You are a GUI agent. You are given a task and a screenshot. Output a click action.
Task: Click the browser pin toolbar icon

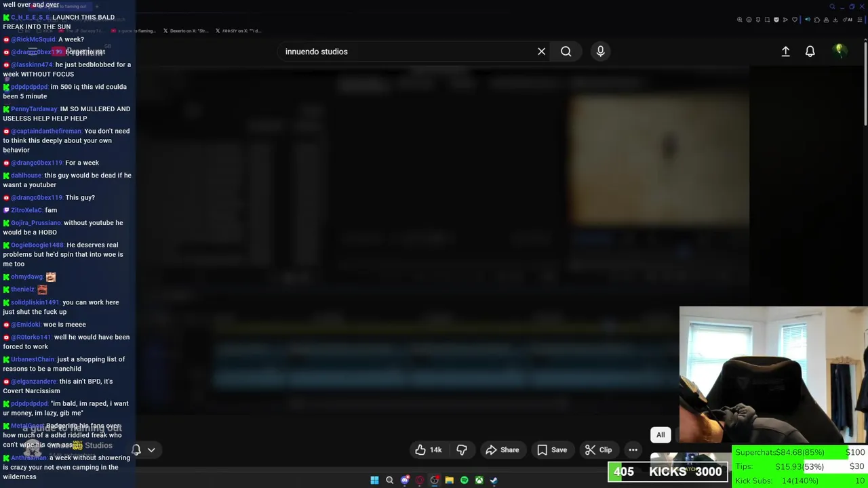(x=758, y=20)
